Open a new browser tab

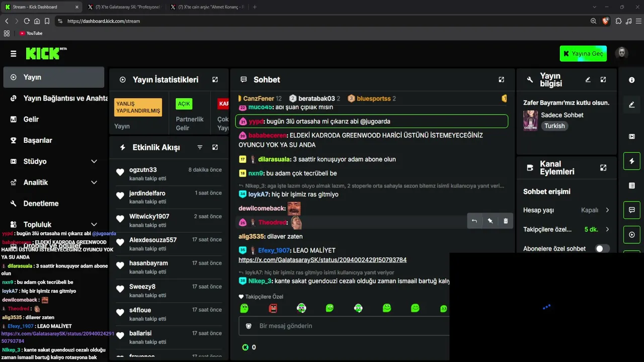click(x=255, y=7)
